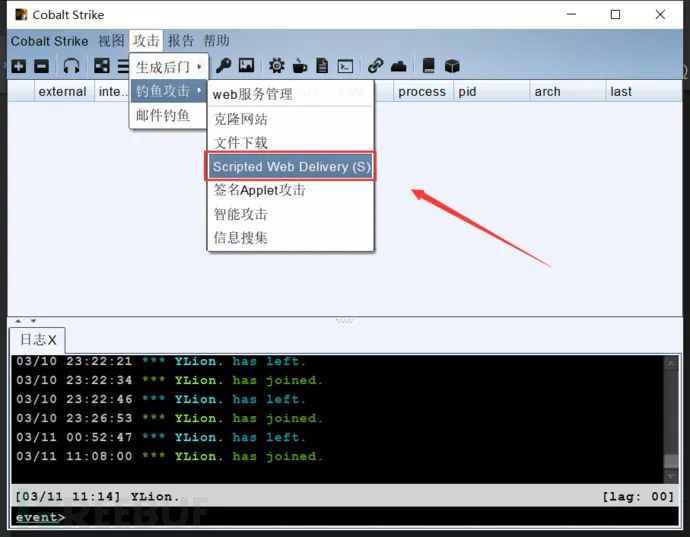Click the coffee cup Java applet icon
The height and width of the screenshot is (537, 690).
pyautogui.click(x=300, y=66)
